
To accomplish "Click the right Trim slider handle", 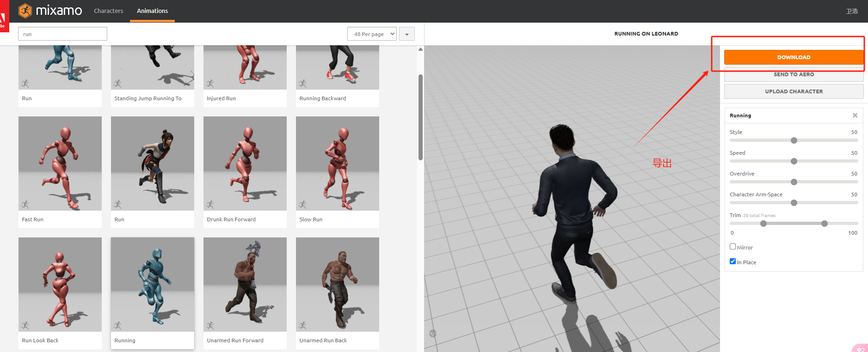I will pos(825,224).
